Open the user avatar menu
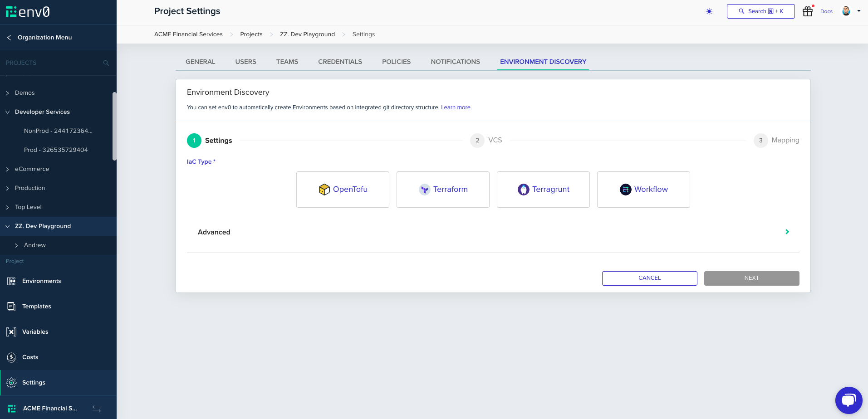The image size is (868, 419). coord(846,11)
